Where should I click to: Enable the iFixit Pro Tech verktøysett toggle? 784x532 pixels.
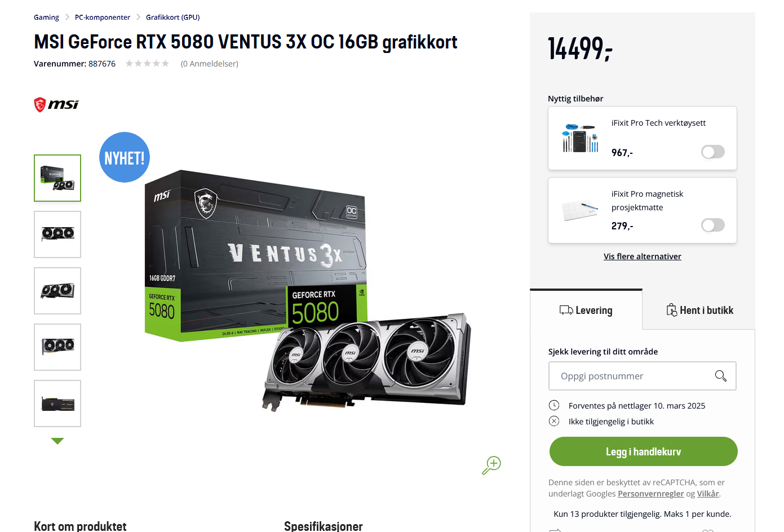(x=713, y=152)
